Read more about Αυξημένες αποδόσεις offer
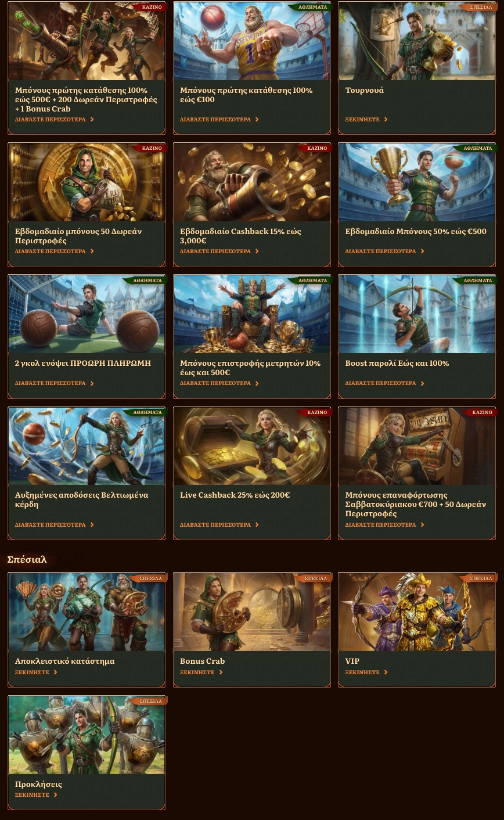 pyautogui.click(x=50, y=525)
